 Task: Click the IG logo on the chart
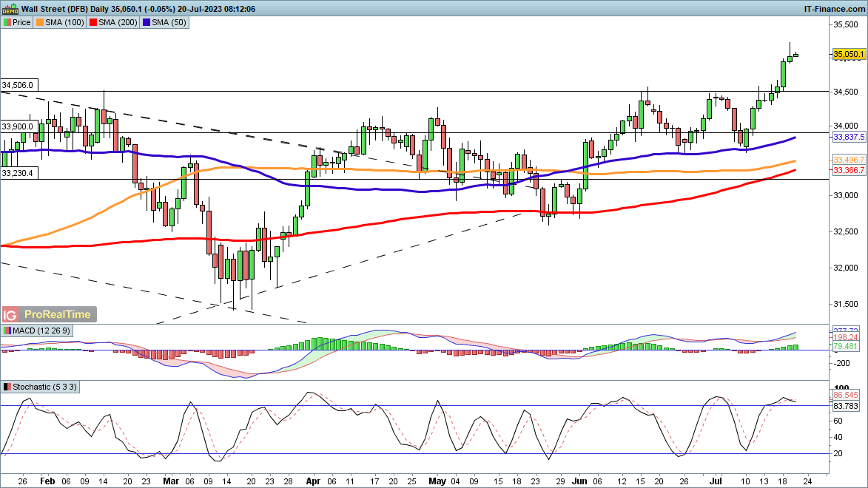pos(11,314)
